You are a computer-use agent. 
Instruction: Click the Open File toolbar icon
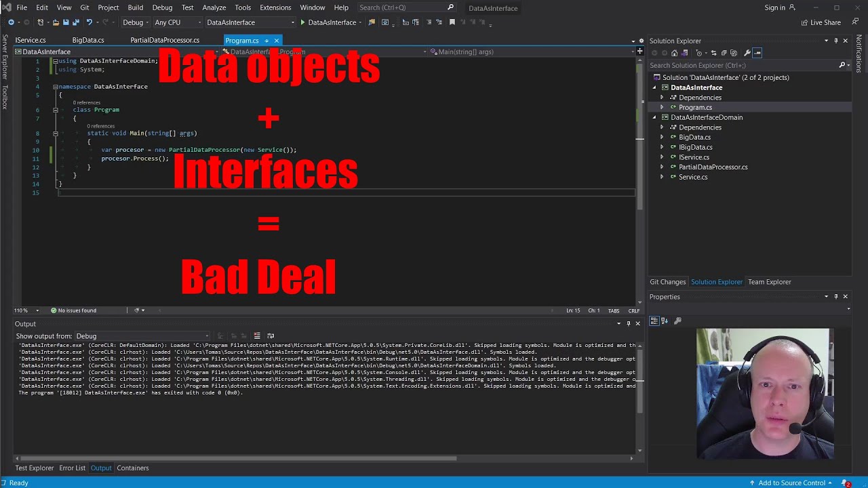tap(56, 22)
